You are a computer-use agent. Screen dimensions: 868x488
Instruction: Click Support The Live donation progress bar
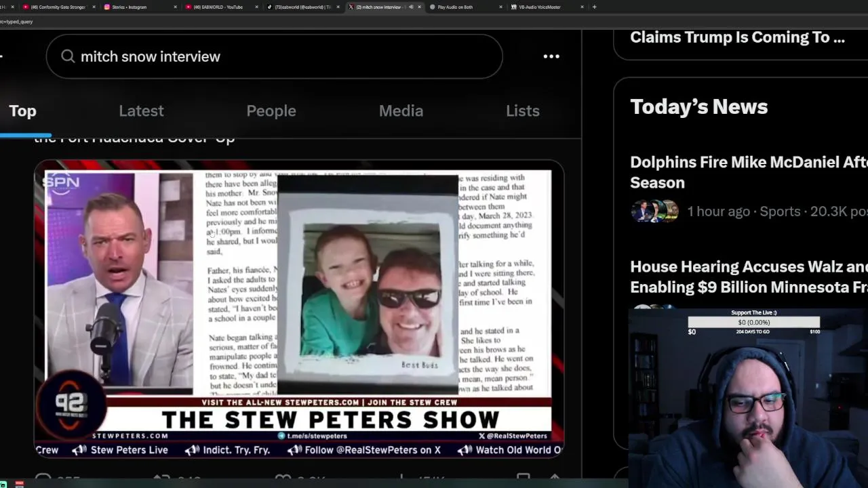pyautogui.click(x=753, y=323)
